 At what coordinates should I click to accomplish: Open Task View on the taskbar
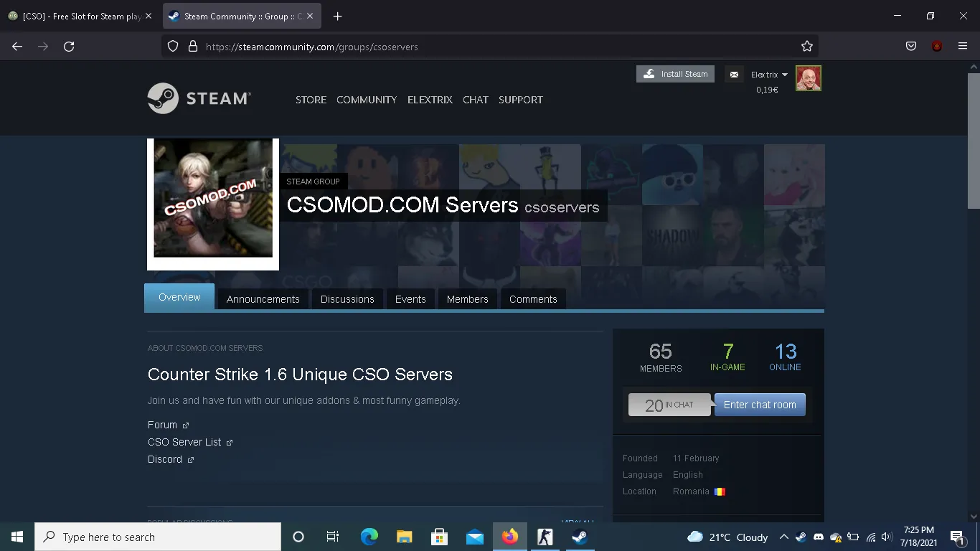[333, 537]
